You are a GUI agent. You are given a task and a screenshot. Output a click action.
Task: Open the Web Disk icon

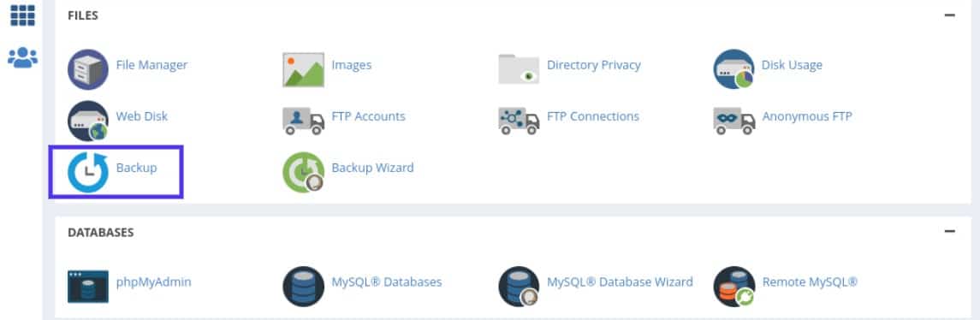click(88, 121)
